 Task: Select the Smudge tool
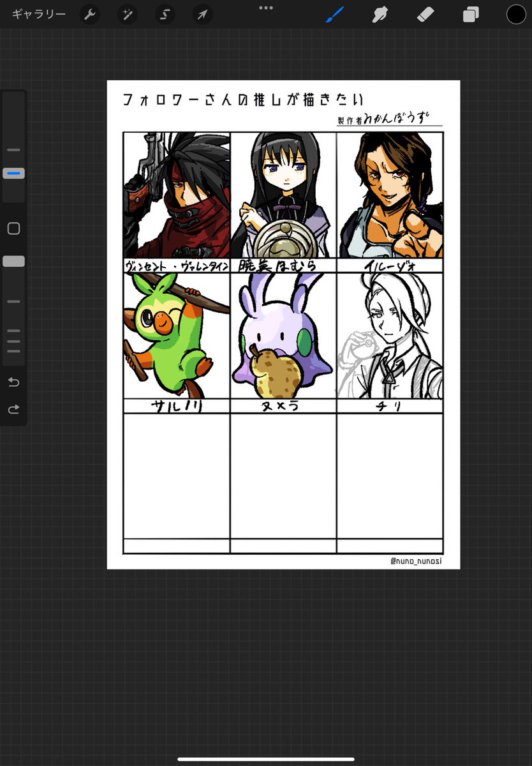click(x=381, y=14)
